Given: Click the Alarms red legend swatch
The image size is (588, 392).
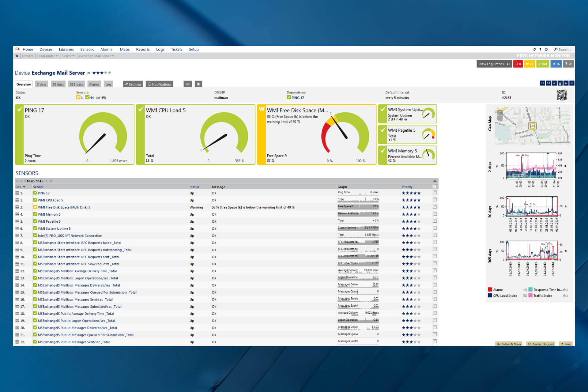Looking at the screenshot, I should tap(490, 289).
